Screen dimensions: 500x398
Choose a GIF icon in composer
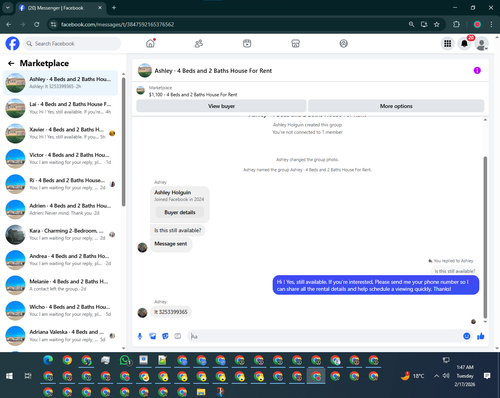[178, 336]
